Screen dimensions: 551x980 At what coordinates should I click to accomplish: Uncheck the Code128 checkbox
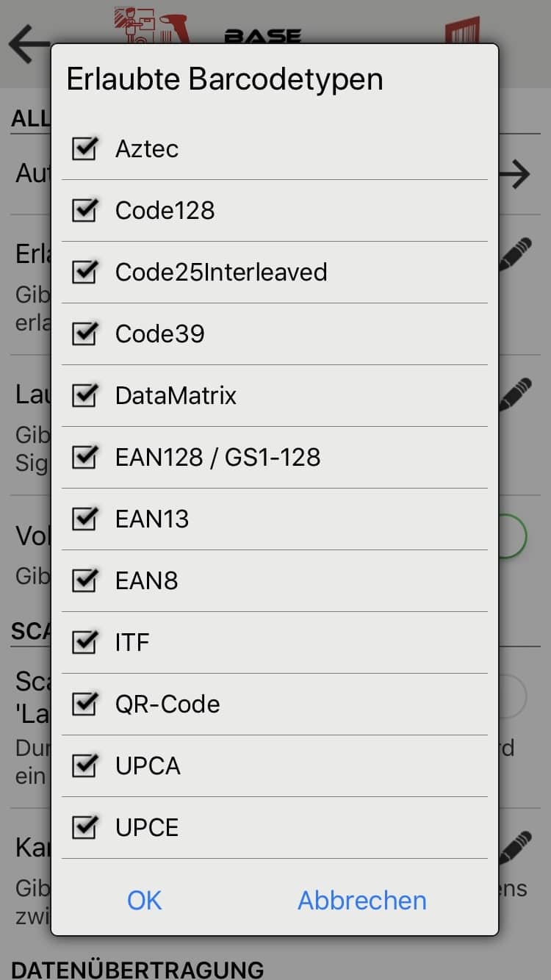85,210
